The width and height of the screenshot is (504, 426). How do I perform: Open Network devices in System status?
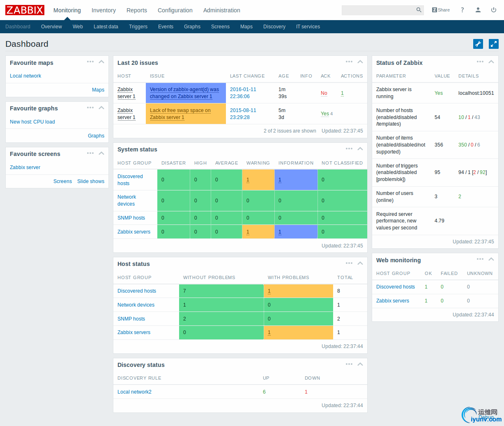coord(127,200)
